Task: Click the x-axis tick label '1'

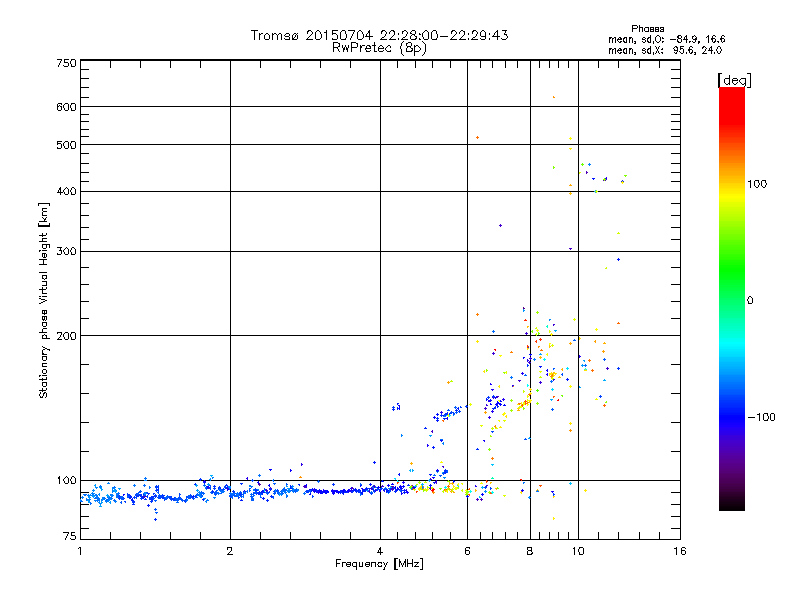Action: (x=80, y=551)
